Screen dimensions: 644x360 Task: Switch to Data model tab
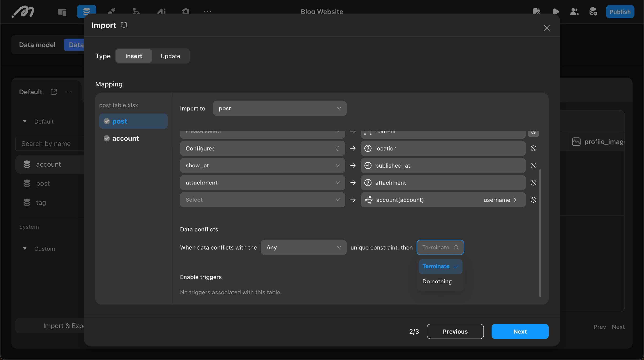37,45
